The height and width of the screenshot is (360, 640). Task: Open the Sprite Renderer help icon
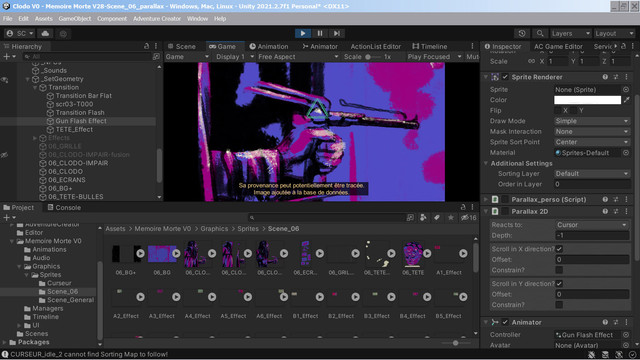(605, 77)
